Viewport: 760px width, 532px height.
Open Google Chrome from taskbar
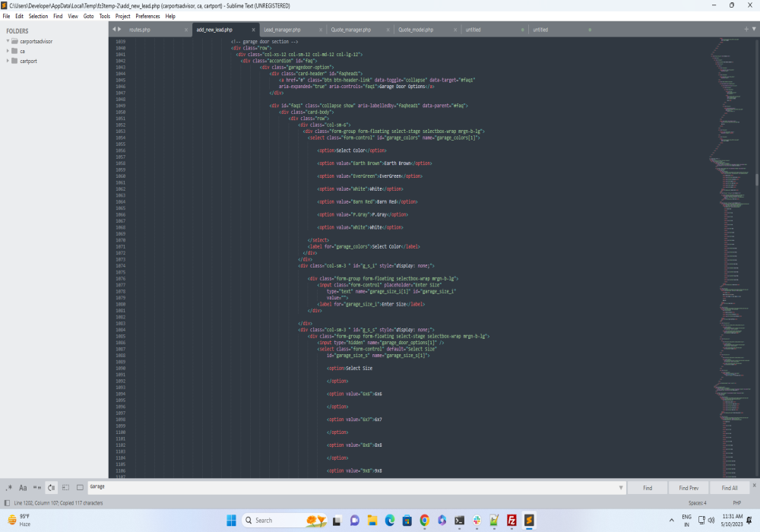[425, 521]
